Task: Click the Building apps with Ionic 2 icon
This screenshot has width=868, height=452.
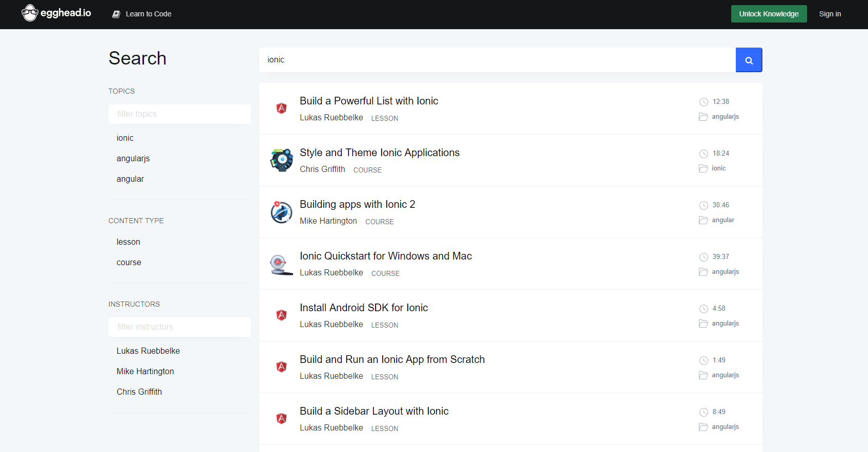Action: tap(281, 212)
